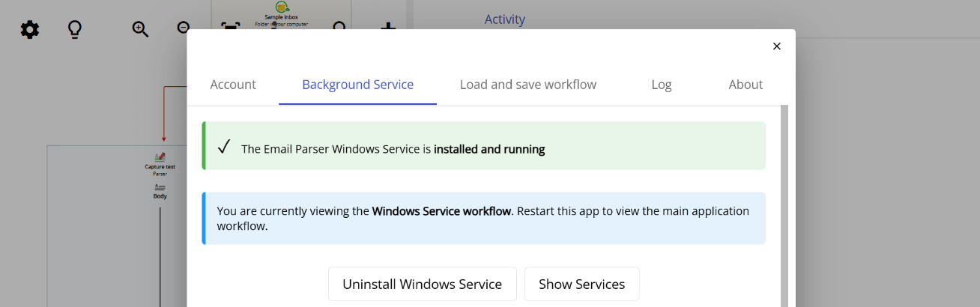Zoom in with the magnifier plus icon

[x=140, y=29]
